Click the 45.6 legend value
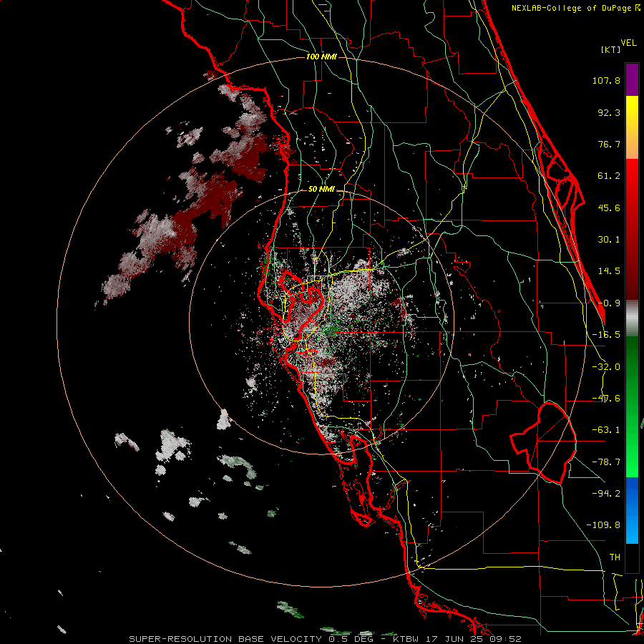This screenshot has width=644, height=644. point(609,208)
